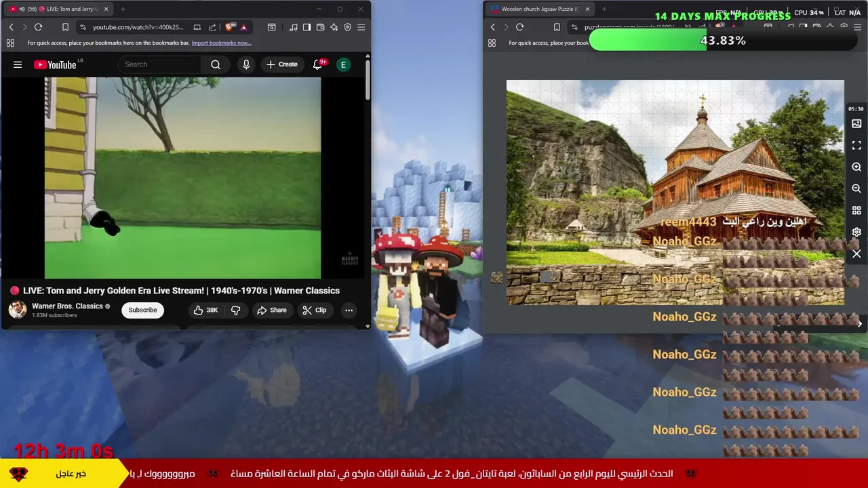
Task: Open the Brave Wallet icon
Action: 320,27
